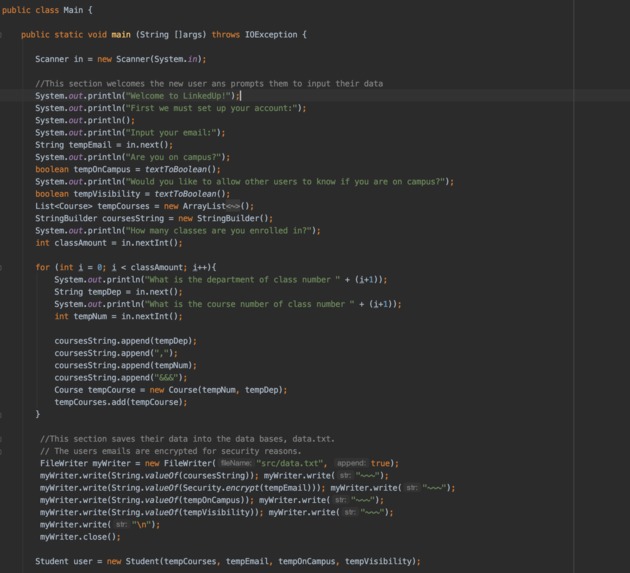Click the 'myWriter.write(String.valueOf(coursesString));' statement

[x=149, y=475]
